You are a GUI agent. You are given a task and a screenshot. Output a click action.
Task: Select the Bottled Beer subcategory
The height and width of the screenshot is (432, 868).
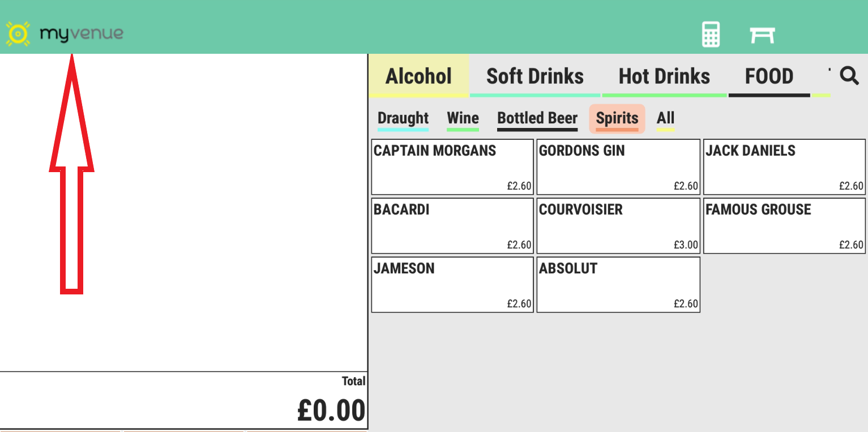coord(537,118)
